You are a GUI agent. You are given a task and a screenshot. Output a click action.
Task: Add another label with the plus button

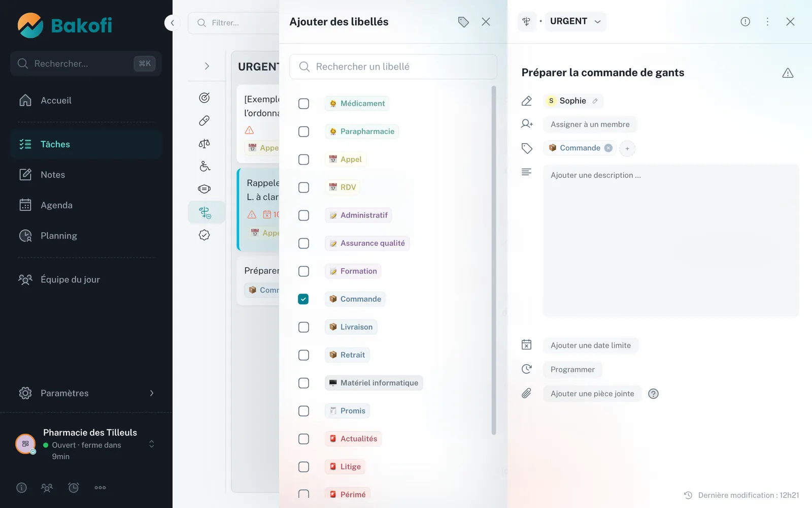pos(627,148)
